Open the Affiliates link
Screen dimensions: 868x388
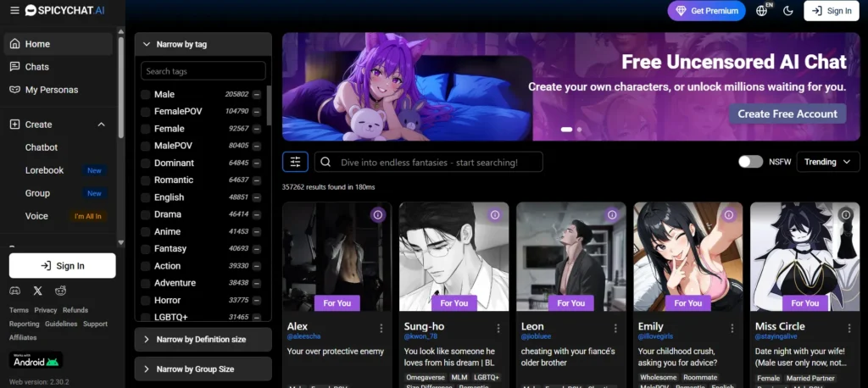pyautogui.click(x=23, y=338)
